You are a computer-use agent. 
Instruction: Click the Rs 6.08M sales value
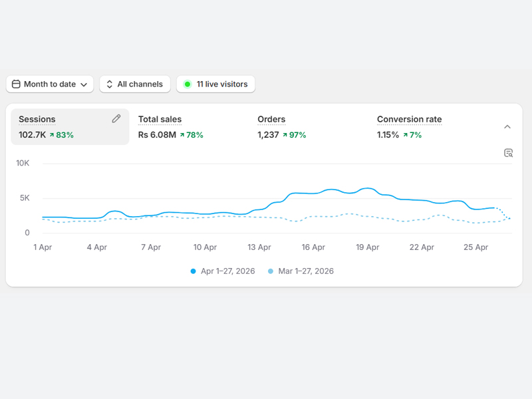[157, 135]
